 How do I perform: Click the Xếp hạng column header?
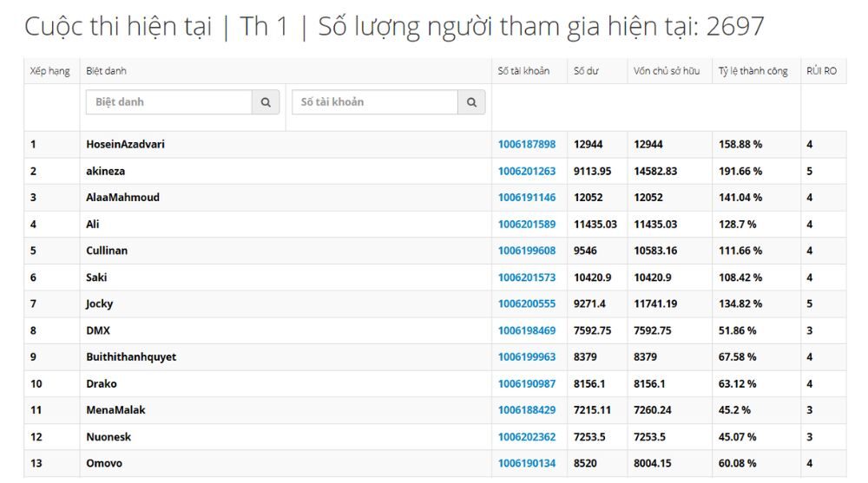(49, 71)
